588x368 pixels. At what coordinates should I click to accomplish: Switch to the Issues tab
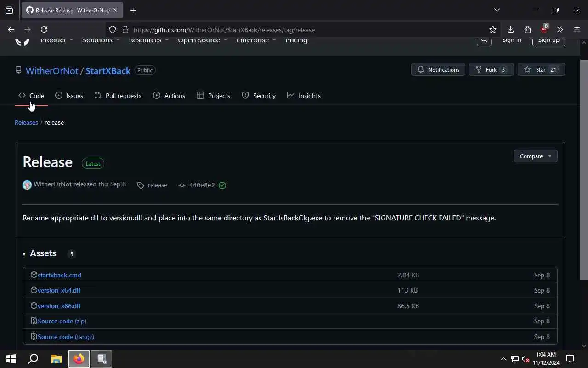click(69, 96)
